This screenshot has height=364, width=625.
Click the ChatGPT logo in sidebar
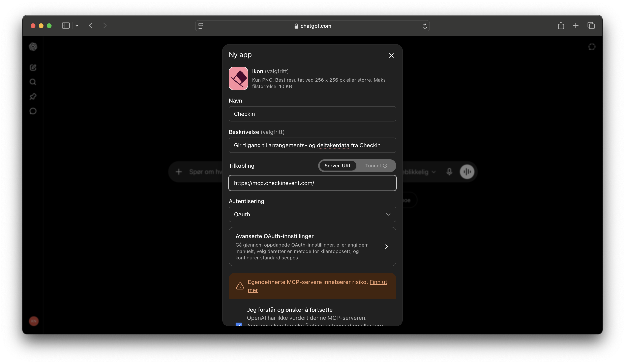pyautogui.click(x=33, y=47)
